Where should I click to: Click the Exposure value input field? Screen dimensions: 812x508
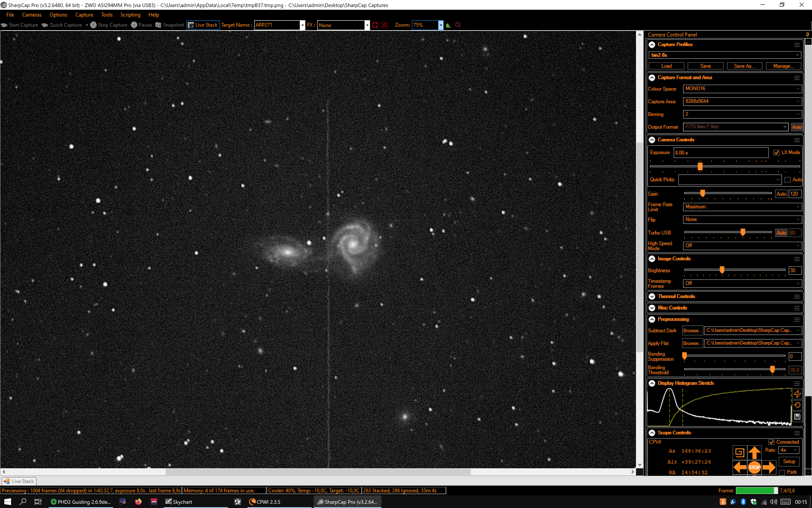(721, 153)
